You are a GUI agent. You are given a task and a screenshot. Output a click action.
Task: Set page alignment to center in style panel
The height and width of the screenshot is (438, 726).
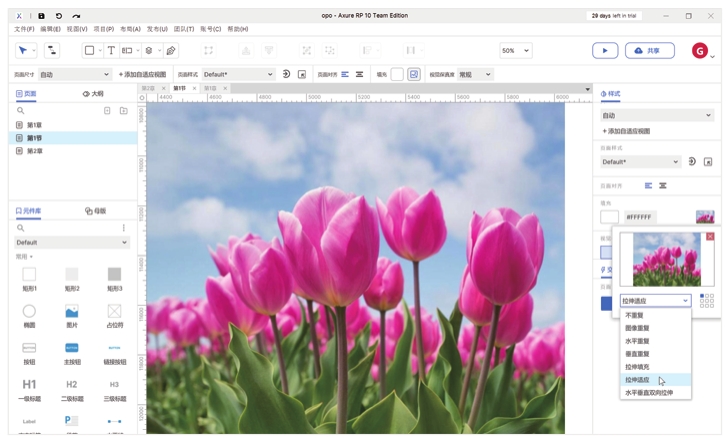coord(662,186)
